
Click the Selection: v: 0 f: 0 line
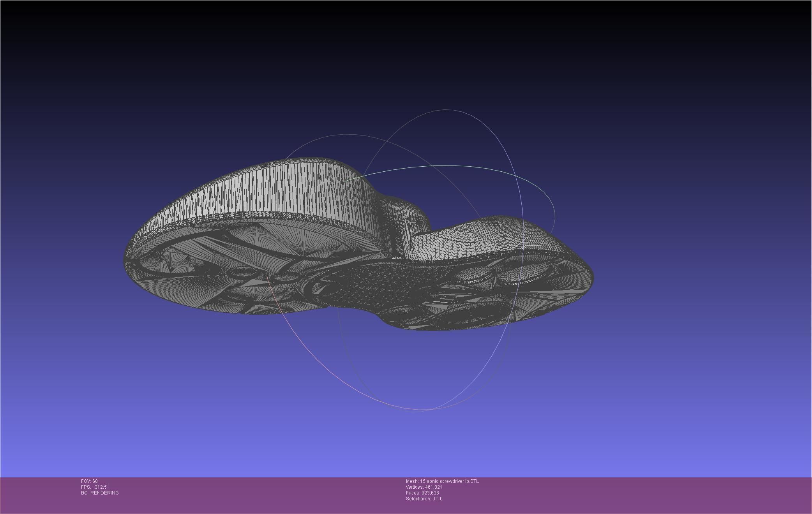[x=424, y=499]
